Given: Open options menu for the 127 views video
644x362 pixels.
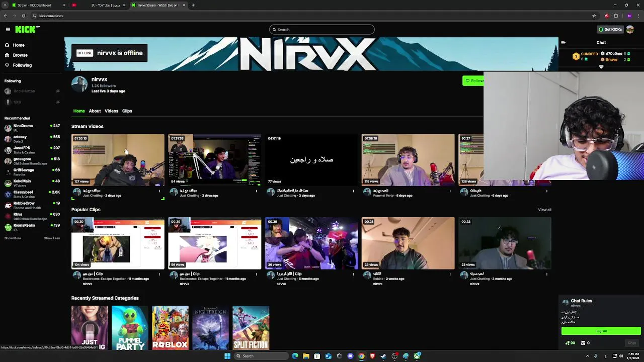Looking at the screenshot, I should (x=159, y=191).
